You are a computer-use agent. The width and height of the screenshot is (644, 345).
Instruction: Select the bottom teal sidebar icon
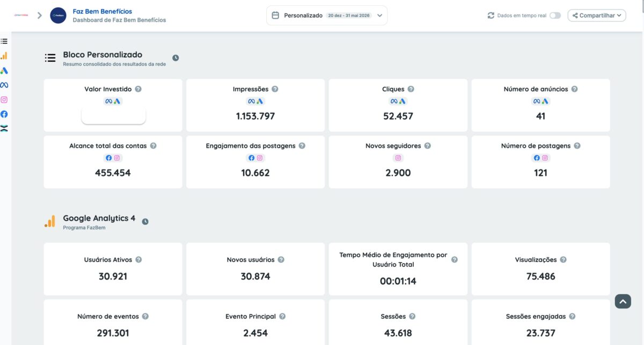(4, 128)
